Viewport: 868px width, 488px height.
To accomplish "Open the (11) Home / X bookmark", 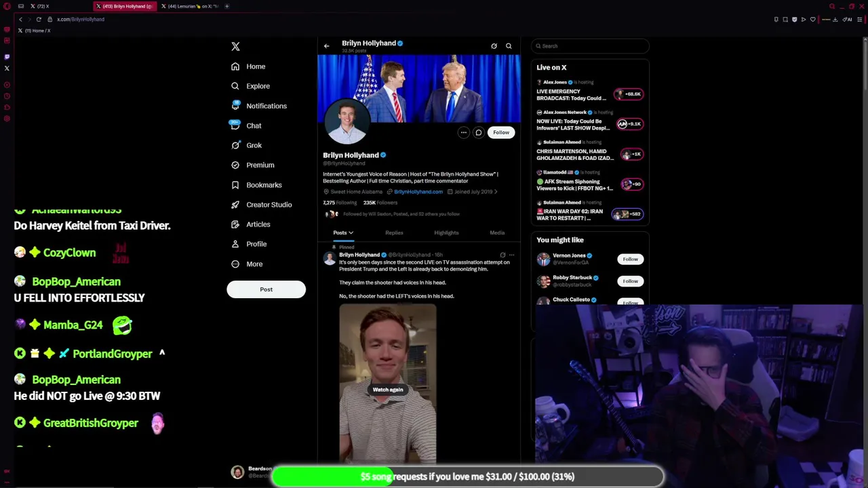I will (34, 30).
